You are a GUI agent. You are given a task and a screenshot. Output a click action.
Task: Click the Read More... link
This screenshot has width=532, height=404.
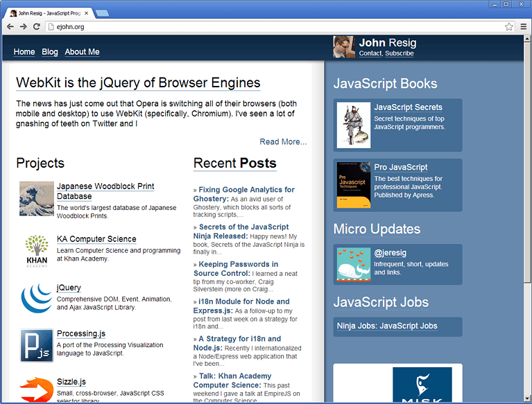coord(283,141)
